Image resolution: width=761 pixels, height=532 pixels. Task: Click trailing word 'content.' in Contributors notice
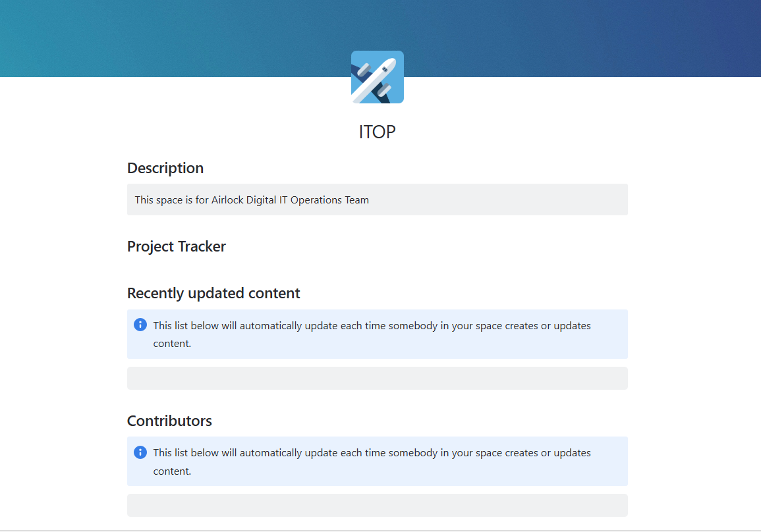[x=172, y=471]
